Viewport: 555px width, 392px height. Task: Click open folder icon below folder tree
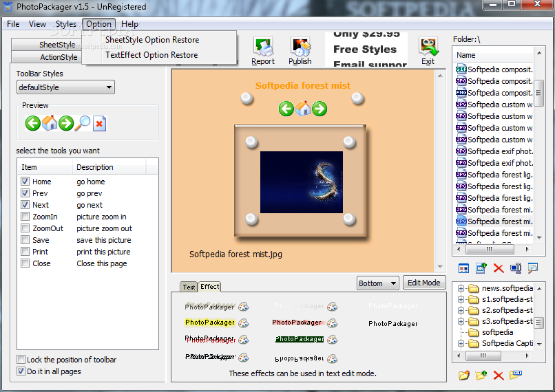pos(463,375)
